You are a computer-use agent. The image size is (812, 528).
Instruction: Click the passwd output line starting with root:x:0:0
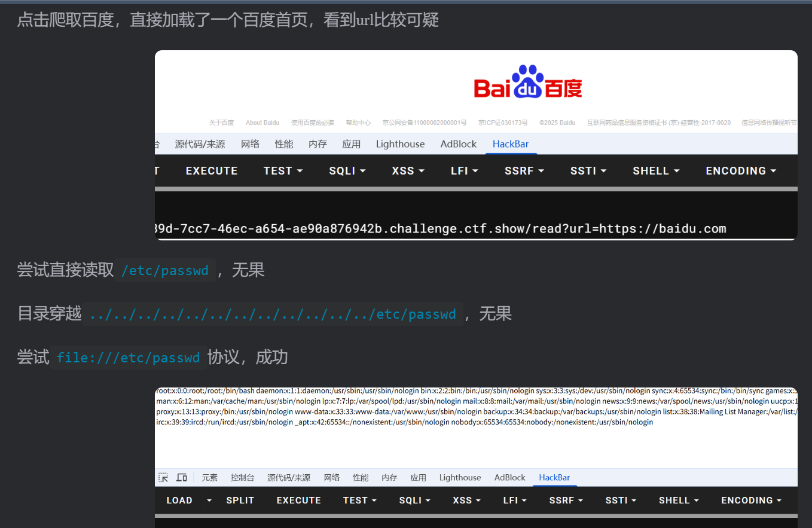click(477, 390)
